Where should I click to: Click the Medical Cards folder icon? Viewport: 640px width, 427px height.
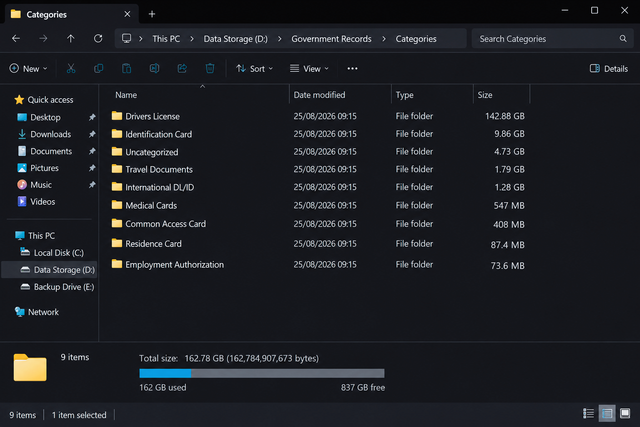pyautogui.click(x=117, y=205)
